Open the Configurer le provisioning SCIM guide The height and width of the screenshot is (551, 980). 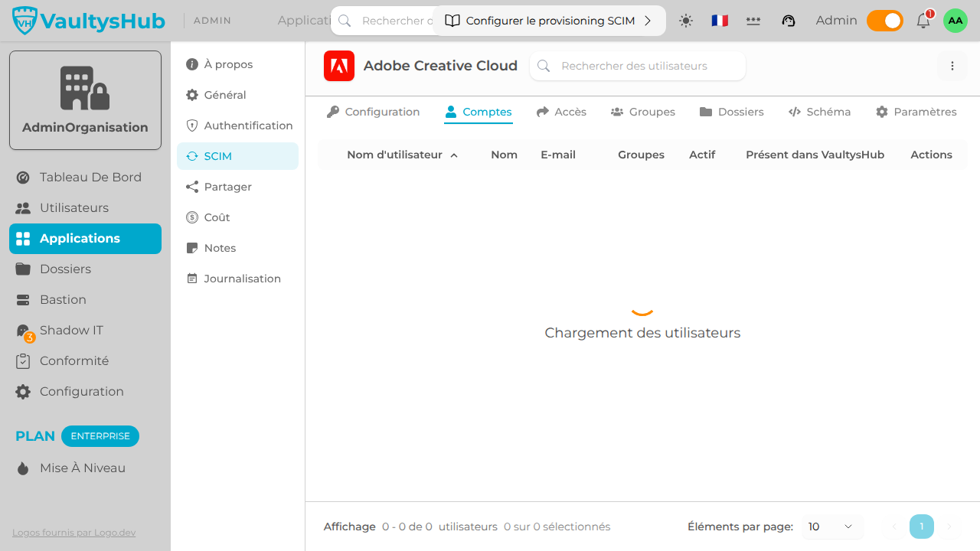coord(550,21)
